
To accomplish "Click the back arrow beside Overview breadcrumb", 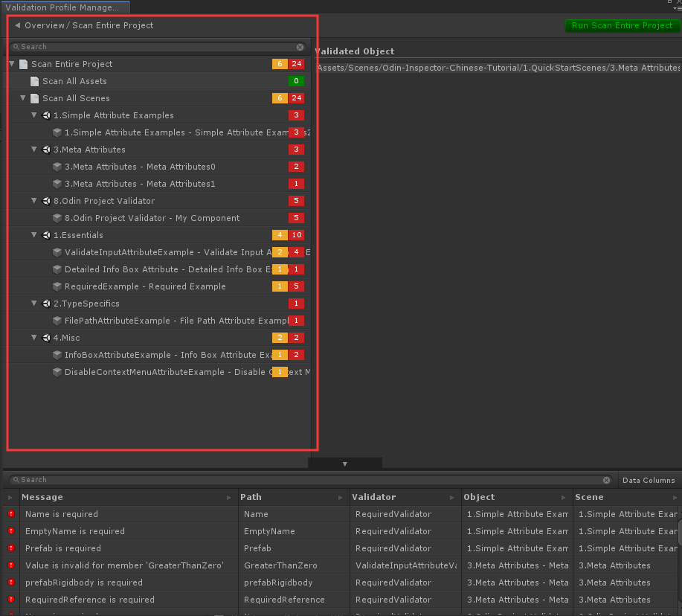I will tap(17, 26).
